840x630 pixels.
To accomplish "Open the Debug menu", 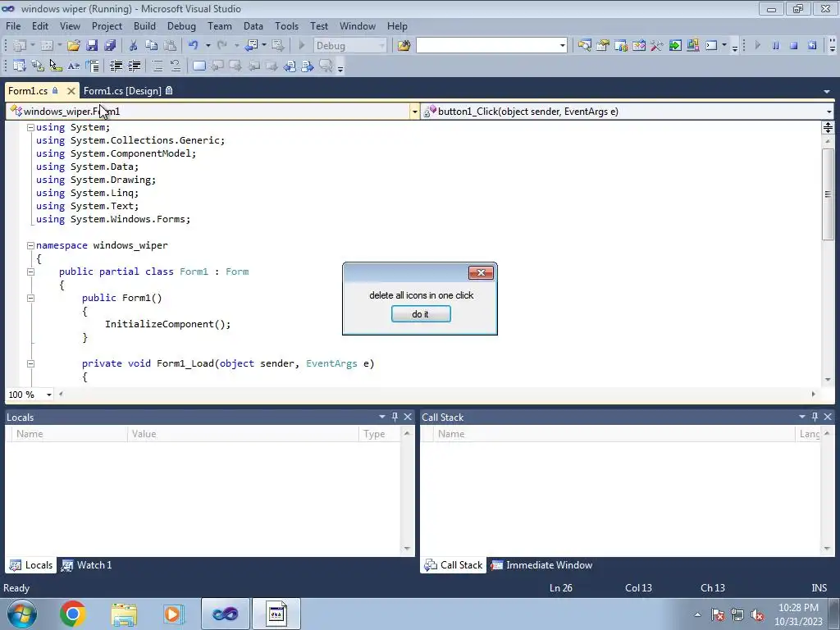I will click(181, 25).
